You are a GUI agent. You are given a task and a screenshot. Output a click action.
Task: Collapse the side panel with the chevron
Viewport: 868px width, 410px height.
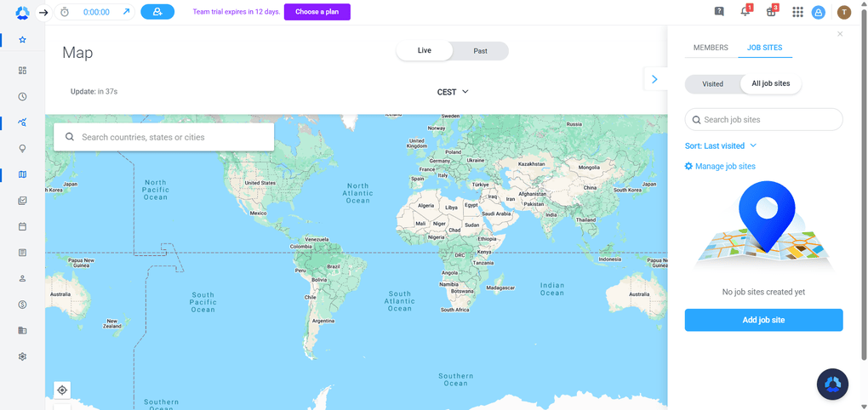click(x=655, y=79)
